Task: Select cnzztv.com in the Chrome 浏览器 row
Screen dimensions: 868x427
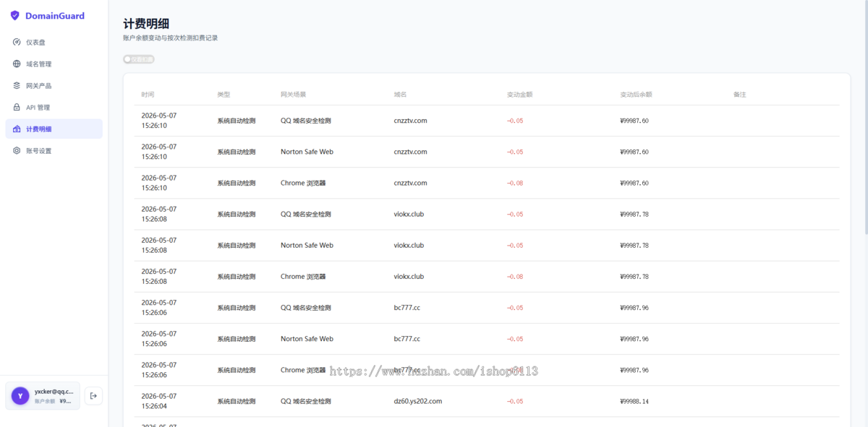Action: tap(410, 183)
